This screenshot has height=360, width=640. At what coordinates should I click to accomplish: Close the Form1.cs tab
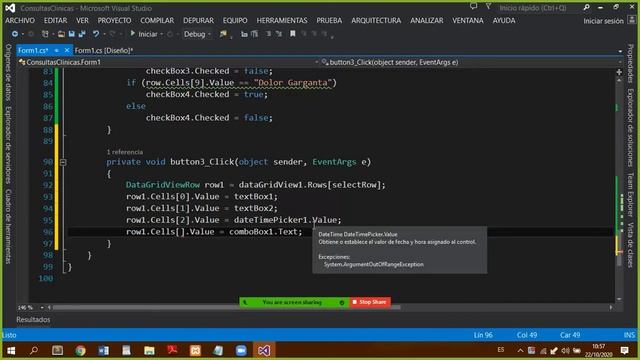click(x=67, y=50)
